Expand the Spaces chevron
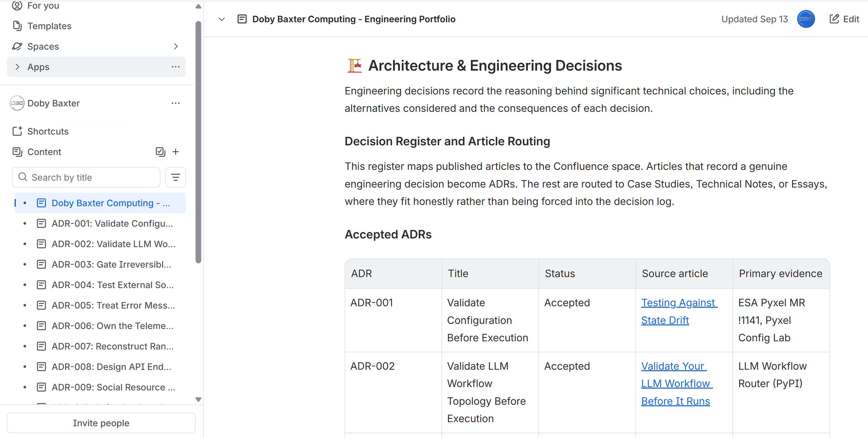This screenshot has height=438, width=868. [x=176, y=46]
